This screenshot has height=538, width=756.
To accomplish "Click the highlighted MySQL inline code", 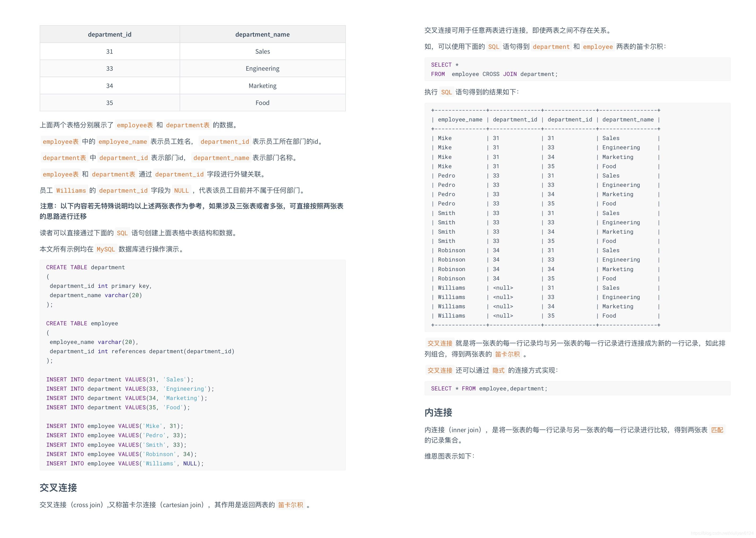I will (x=105, y=249).
